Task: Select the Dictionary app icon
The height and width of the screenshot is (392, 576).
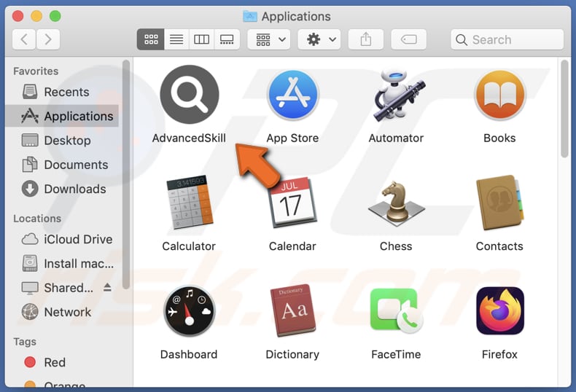Action: click(293, 310)
